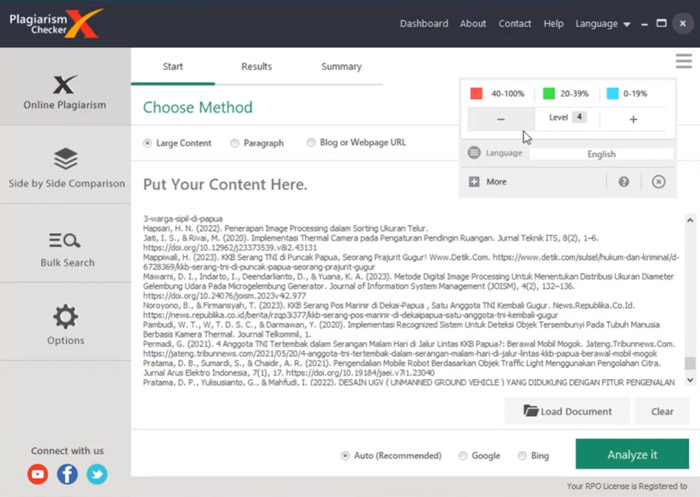The width and height of the screenshot is (700, 497).
Task: Click the Language globe icon
Action: tap(474, 153)
